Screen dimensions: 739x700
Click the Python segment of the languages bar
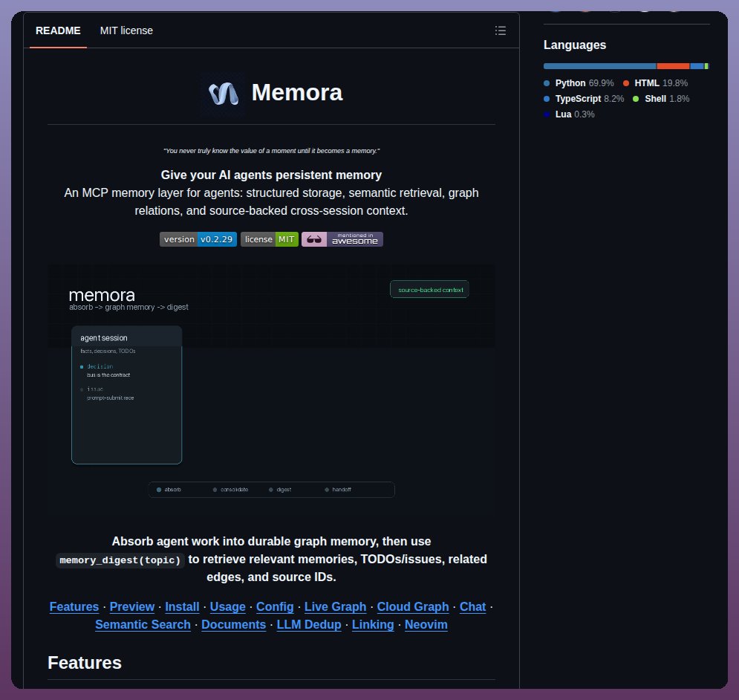pyautogui.click(x=599, y=66)
